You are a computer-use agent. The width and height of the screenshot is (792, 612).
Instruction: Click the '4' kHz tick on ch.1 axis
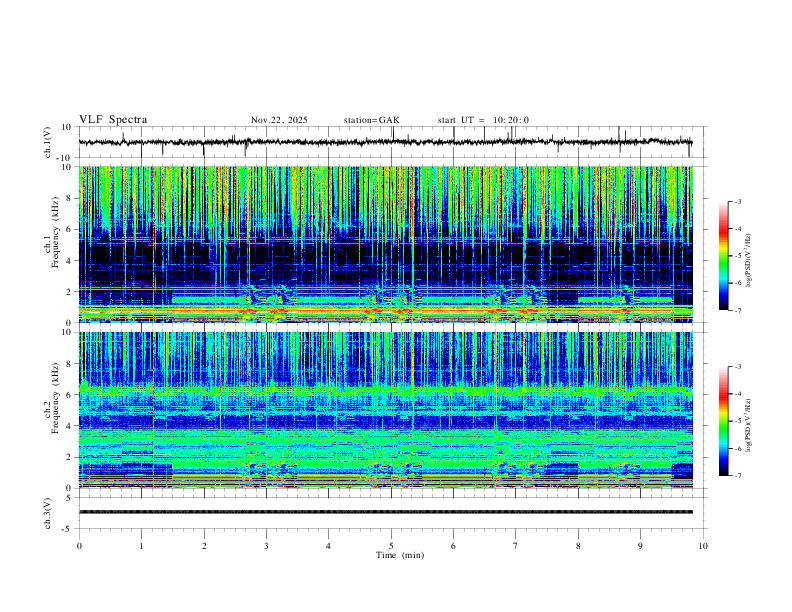click(x=70, y=261)
